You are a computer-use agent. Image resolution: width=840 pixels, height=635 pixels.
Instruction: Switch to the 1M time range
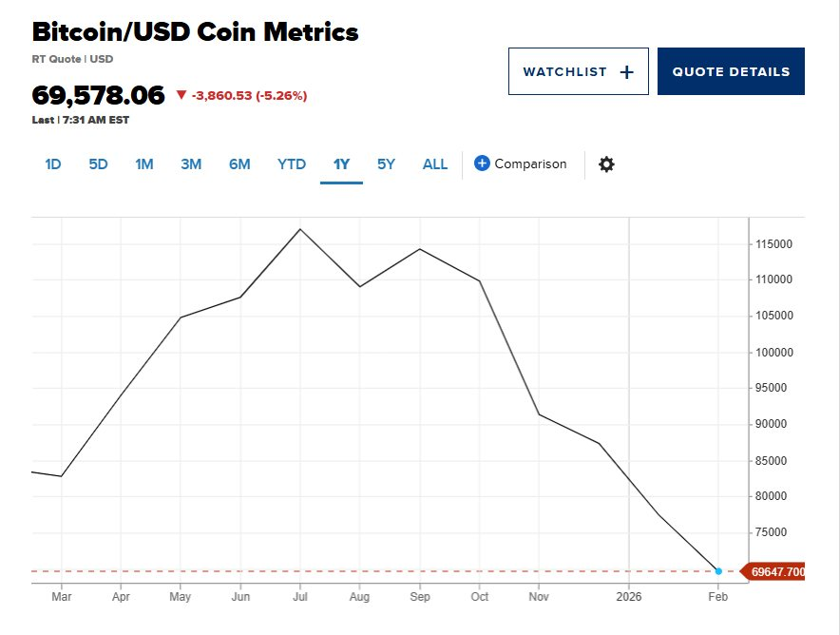click(x=144, y=164)
